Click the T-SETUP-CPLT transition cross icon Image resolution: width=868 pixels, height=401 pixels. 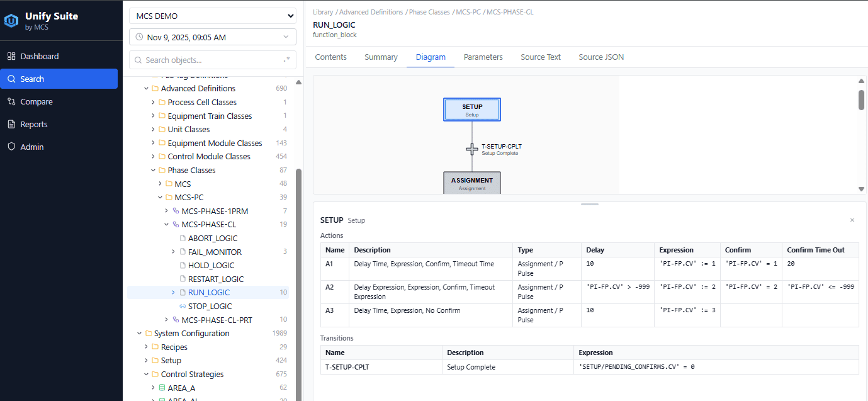(472, 149)
